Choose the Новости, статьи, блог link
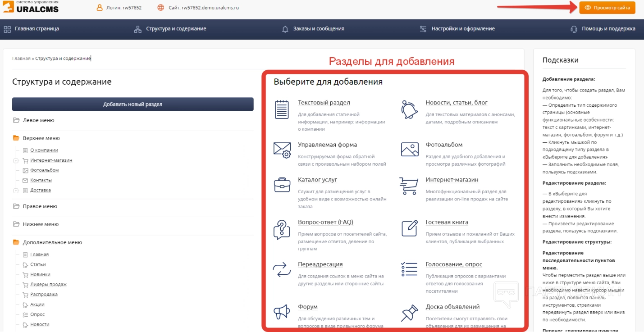Screen dimensions: 644x332 tap(457, 103)
